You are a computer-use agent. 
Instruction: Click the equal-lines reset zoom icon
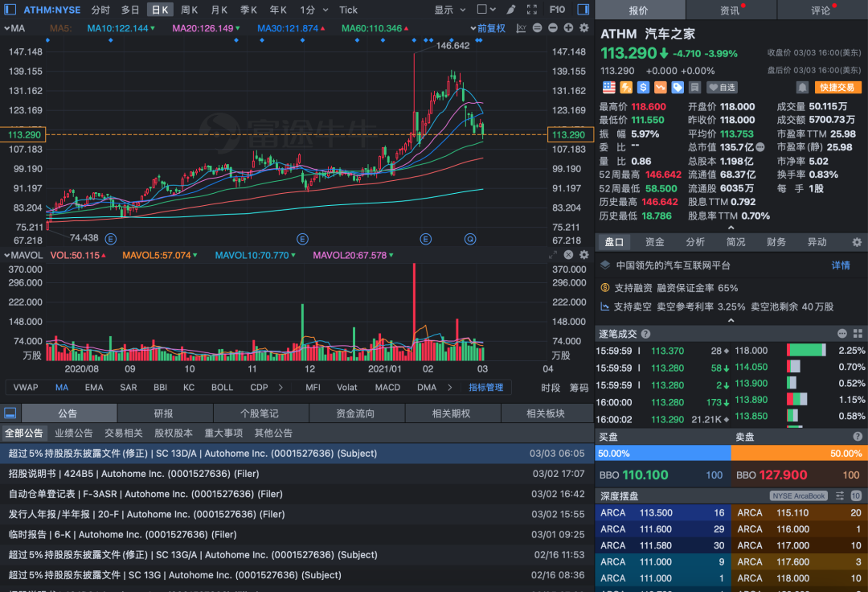(x=537, y=28)
